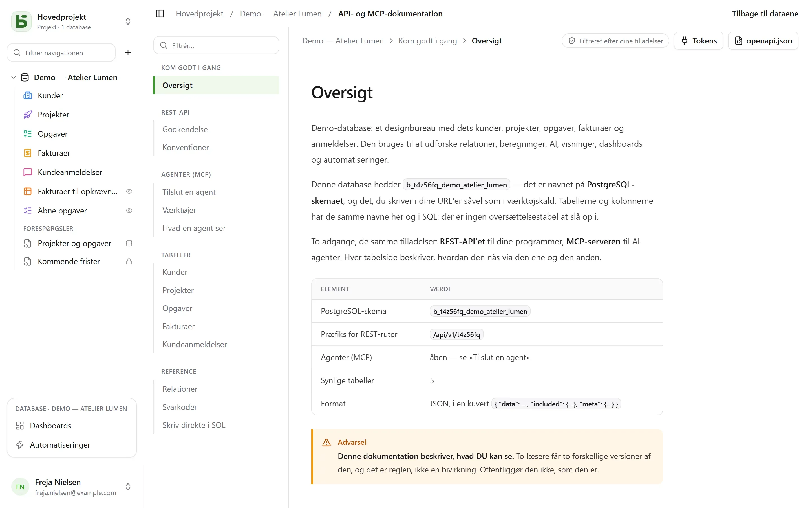Image resolution: width=812 pixels, height=508 pixels.
Task: Click lock icon beside Kommende frister
Action: [129, 261]
